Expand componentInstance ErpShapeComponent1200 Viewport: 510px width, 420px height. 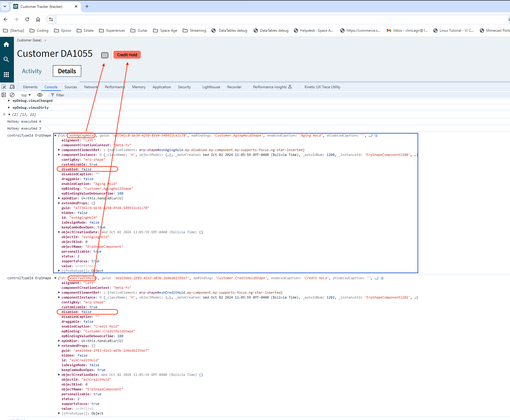coord(59,155)
